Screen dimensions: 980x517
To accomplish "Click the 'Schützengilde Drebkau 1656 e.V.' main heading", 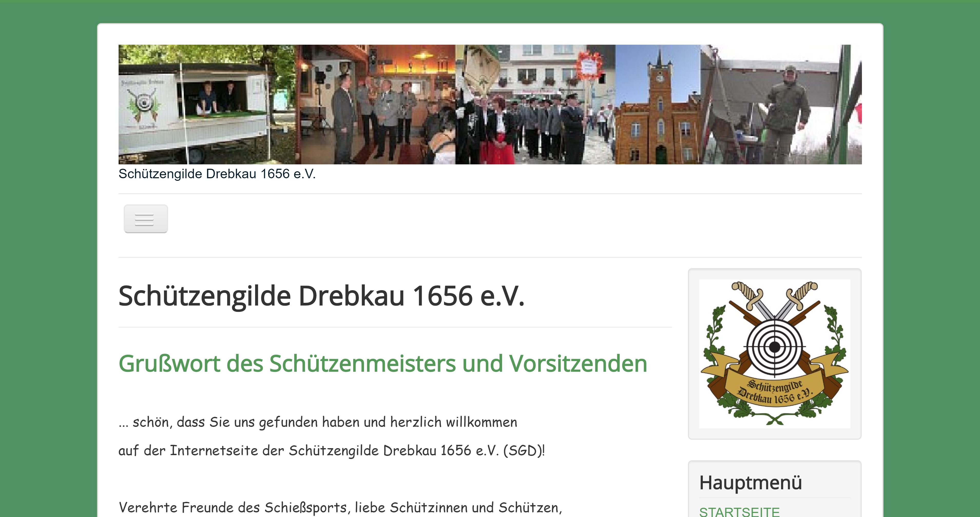I will [321, 296].
